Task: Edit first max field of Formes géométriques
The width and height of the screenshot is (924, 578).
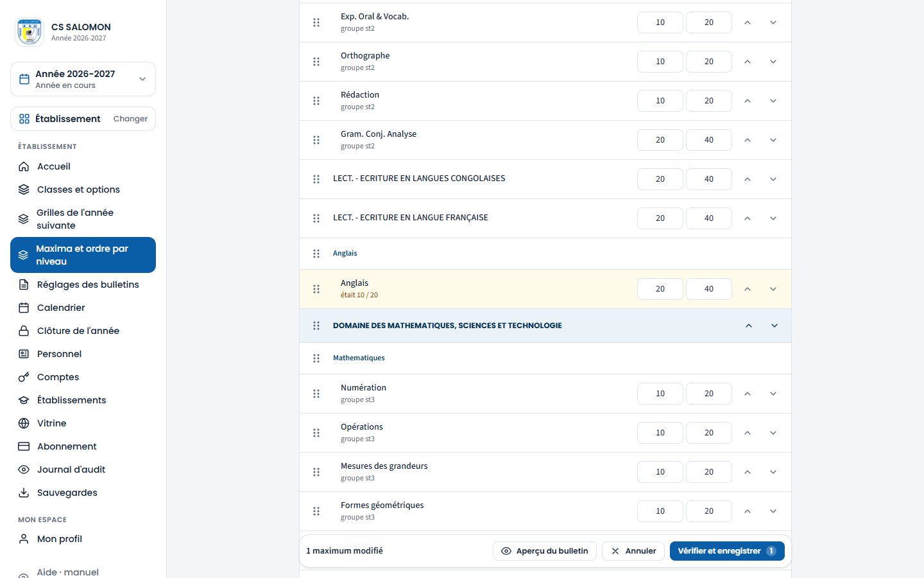Action: click(x=660, y=511)
